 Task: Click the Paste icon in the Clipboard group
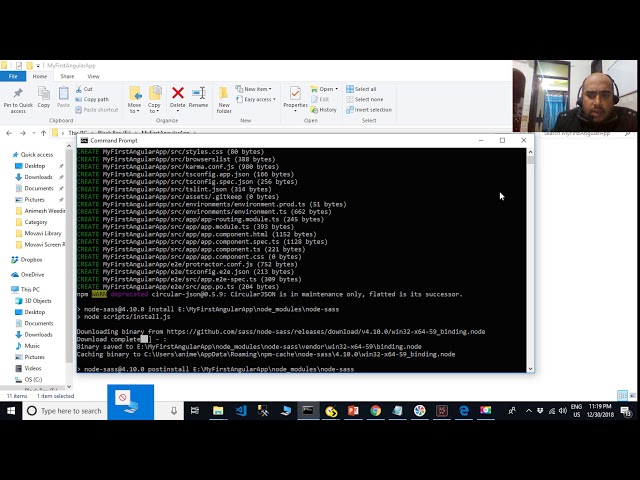coord(63,97)
